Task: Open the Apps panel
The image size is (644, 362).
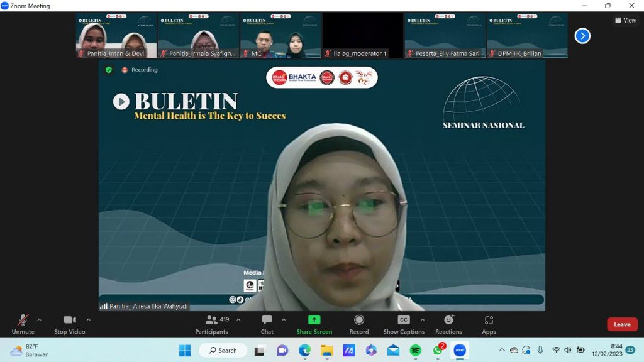Action: tap(489, 324)
